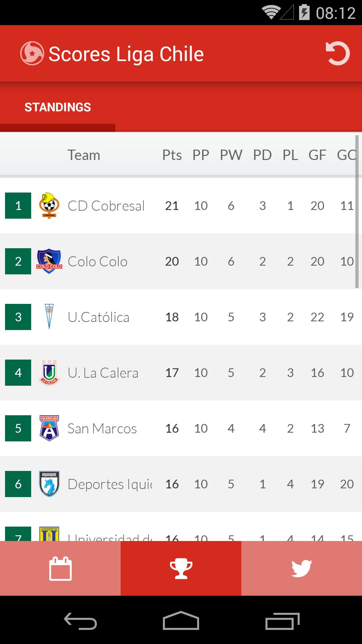The width and height of the screenshot is (362, 644).
Task: Tap the U.Católica team crest
Action: [49, 317]
